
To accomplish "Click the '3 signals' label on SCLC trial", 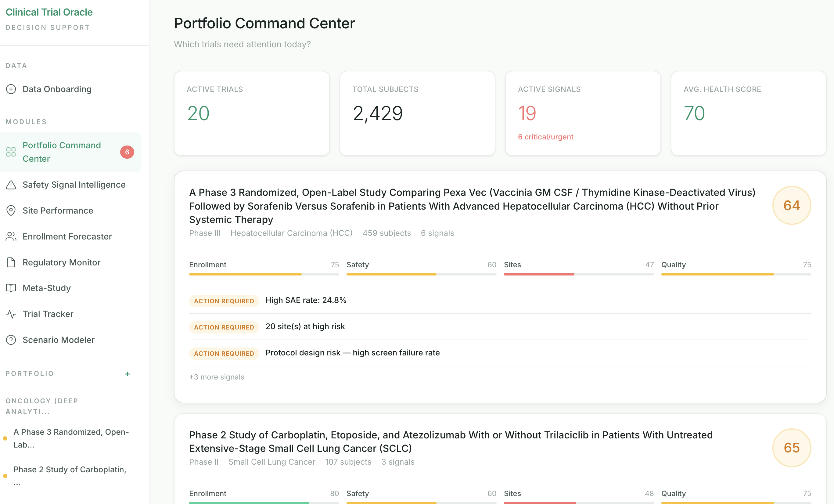I will coord(398,462).
